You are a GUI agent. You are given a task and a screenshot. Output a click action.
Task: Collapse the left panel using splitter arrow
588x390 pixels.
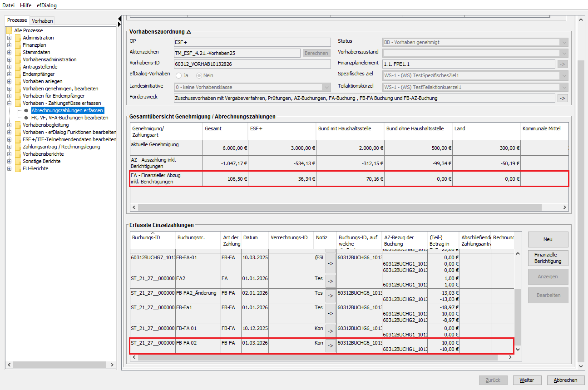point(119,19)
